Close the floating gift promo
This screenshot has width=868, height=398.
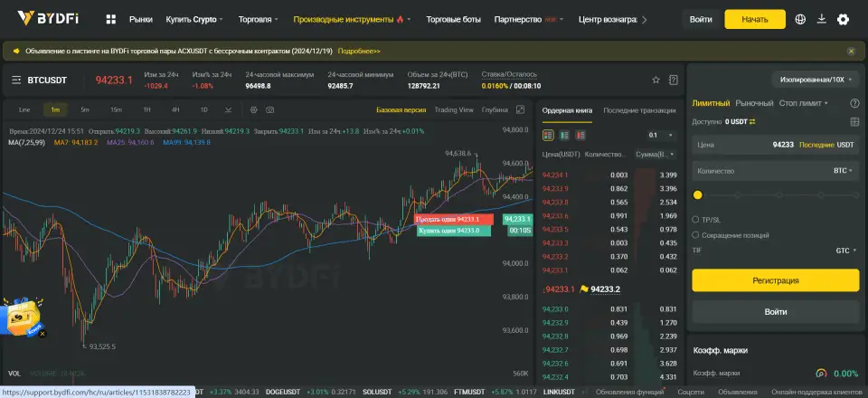pyautogui.click(x=42, y=334)
